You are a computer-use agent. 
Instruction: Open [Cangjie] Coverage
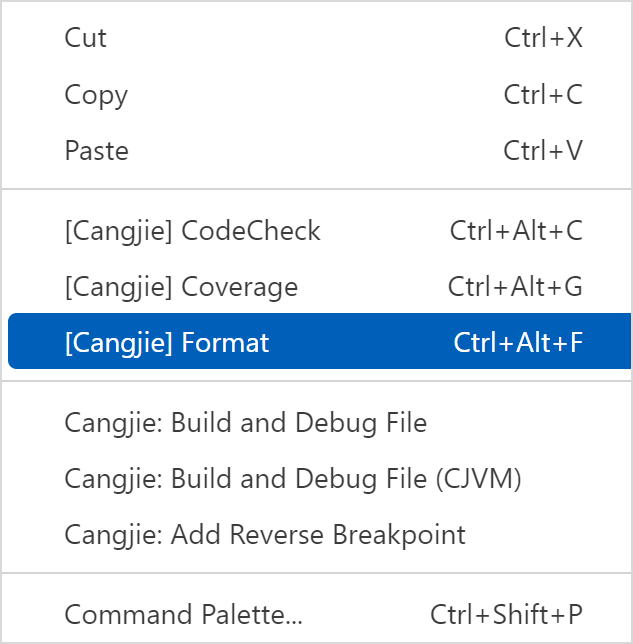pos(181,287)
